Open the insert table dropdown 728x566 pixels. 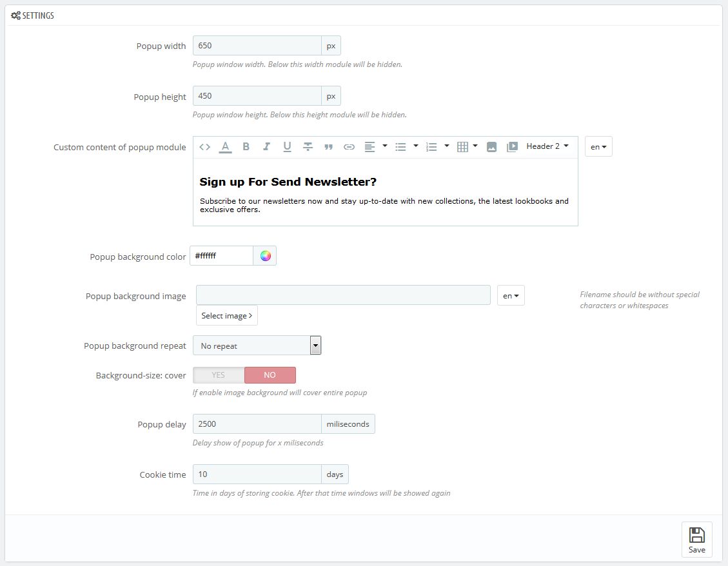[467, 147]
